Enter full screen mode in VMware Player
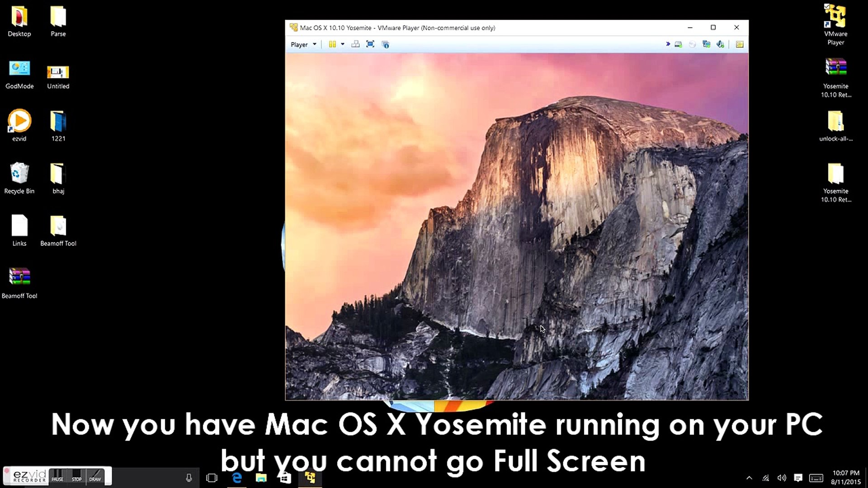Image resolution: width=868 pixels, height=488 pixels. [370, 44]
